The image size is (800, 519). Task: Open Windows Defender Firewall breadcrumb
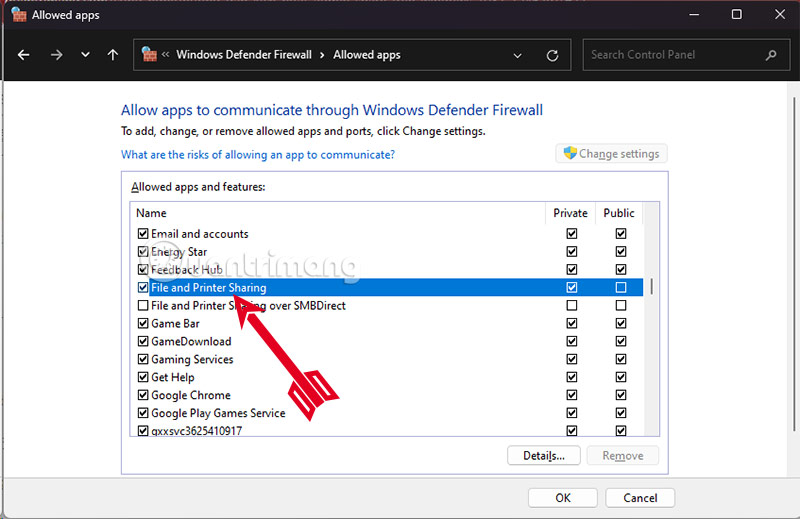(244, 55)
